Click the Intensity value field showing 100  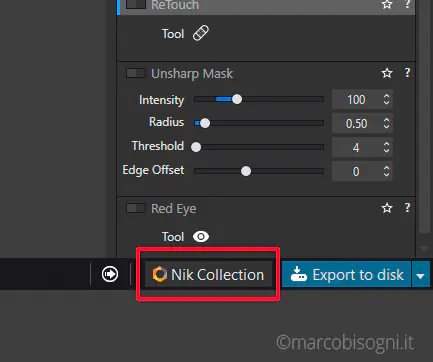click(x=356, y=99)
